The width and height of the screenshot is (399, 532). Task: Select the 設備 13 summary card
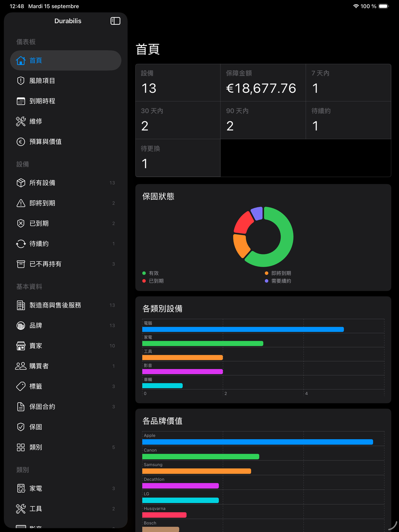click(178, 83)
